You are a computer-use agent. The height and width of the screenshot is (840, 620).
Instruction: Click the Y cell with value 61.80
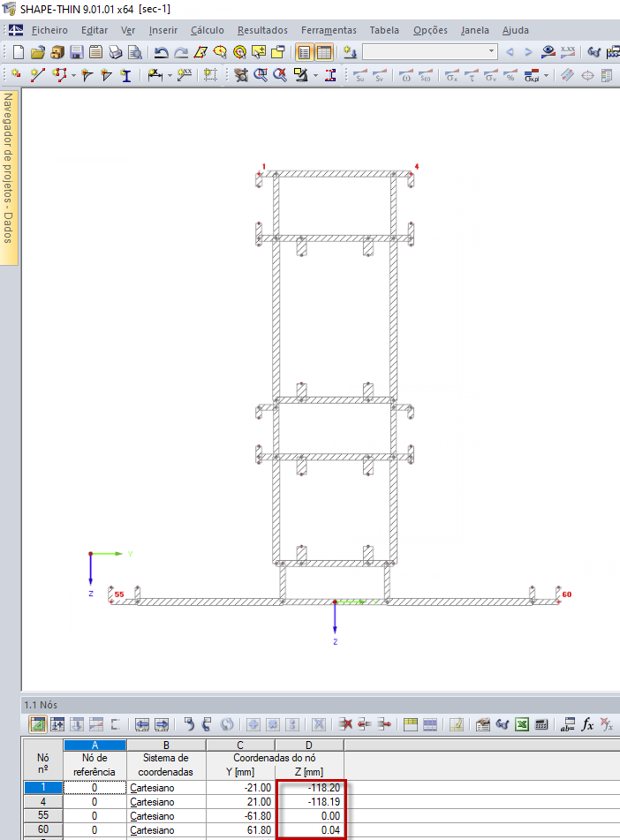[240, 829]
